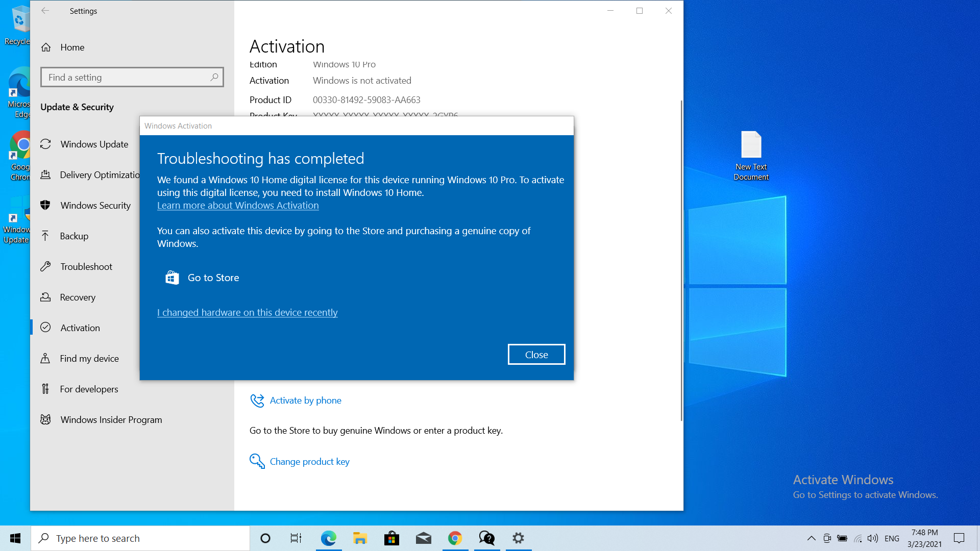The image size is (980, 551).
Task: Open the Mail app from the taskbar
Action: pyautogui.click(x=423, y=538)
